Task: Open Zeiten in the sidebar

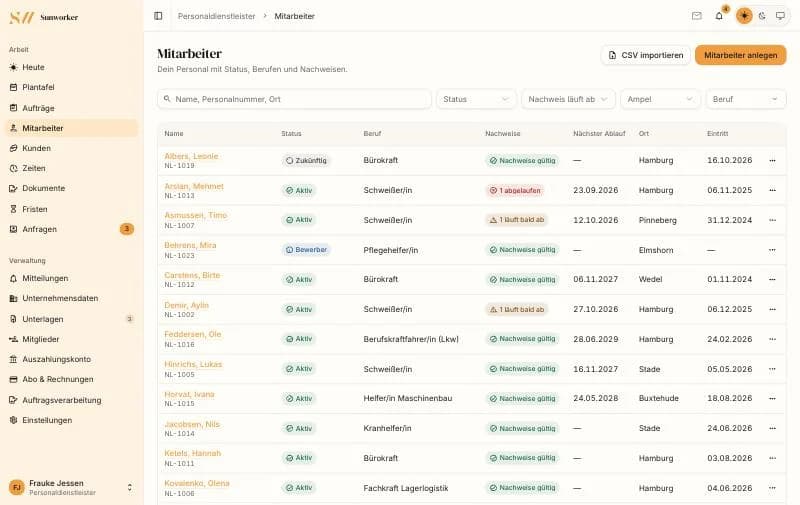Action: [x=71, y=168]
